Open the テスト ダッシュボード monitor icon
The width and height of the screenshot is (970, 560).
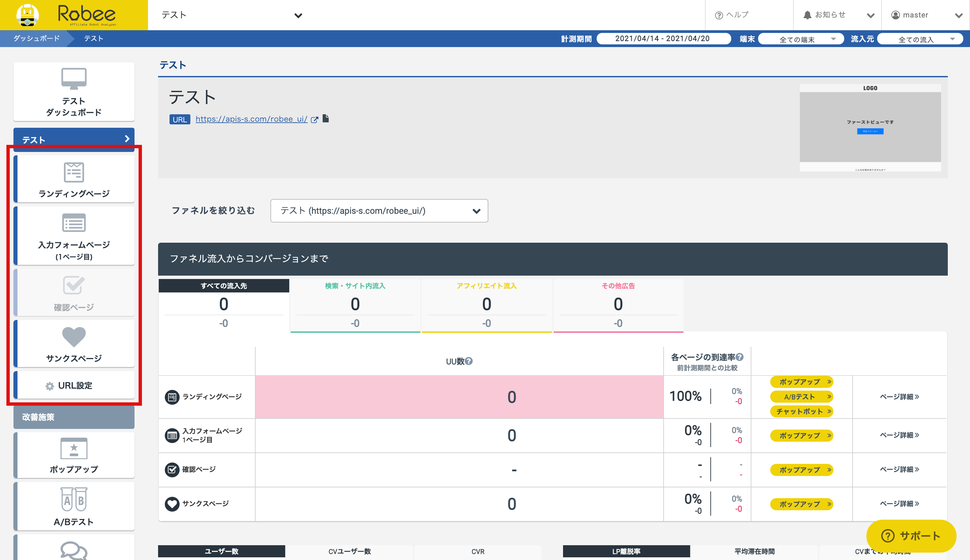(x=74, y=78)
